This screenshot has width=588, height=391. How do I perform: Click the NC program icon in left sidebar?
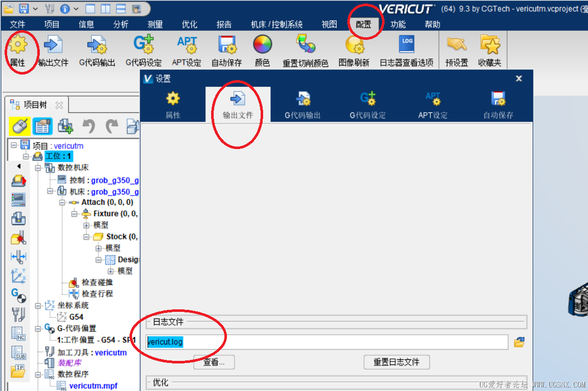click(x=18, y=333)
